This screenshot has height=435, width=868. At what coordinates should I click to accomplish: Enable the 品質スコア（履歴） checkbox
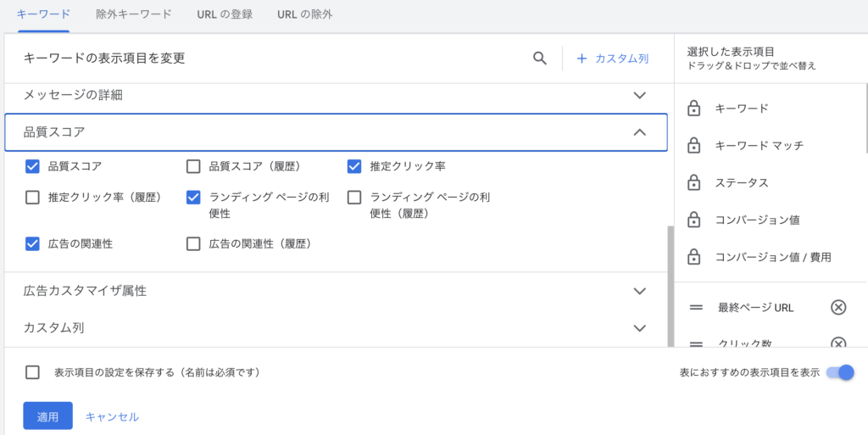(193, 166)
